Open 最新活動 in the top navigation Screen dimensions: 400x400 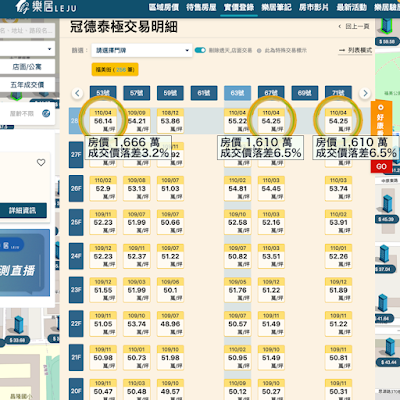click(352, 7)
